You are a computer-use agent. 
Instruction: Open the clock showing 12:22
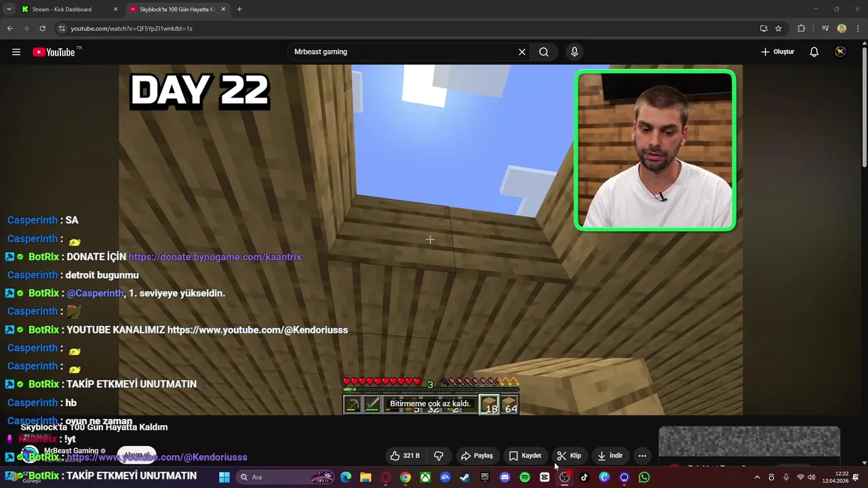coord(835,477)
